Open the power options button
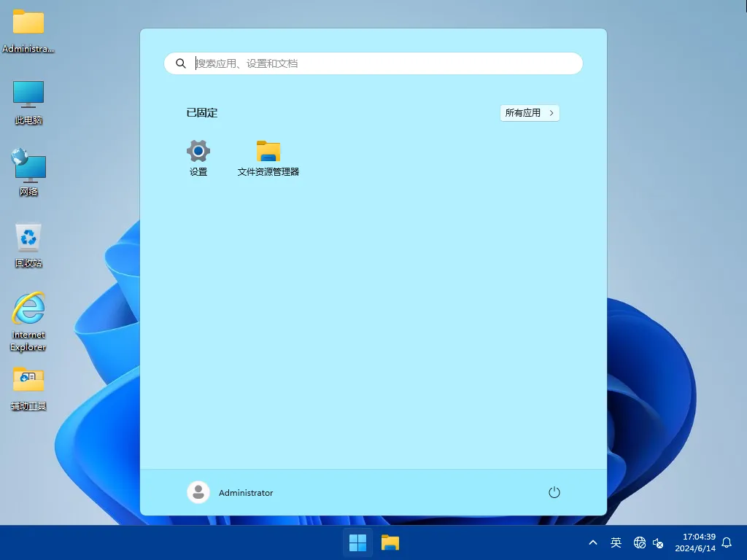 click(554, 492)
